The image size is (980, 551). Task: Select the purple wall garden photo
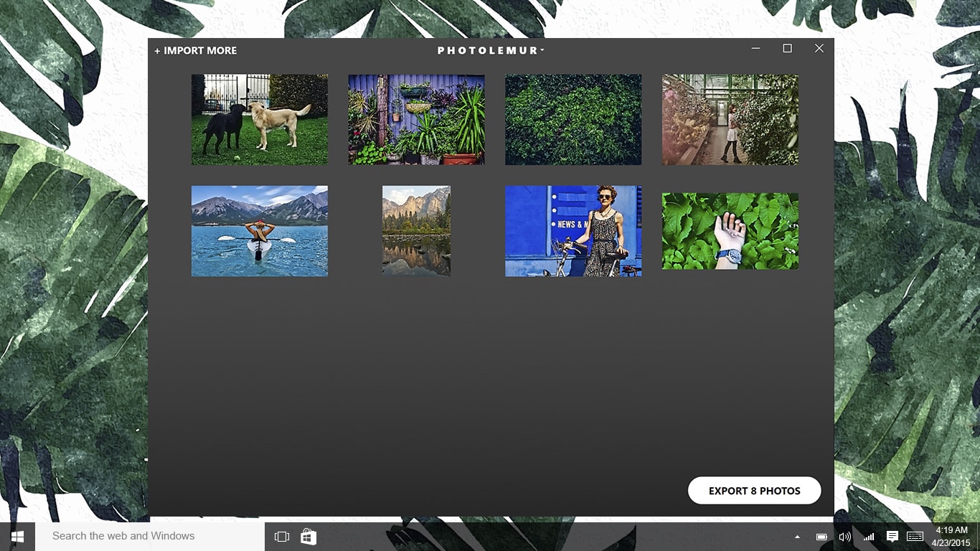click(x=416, y=119)
